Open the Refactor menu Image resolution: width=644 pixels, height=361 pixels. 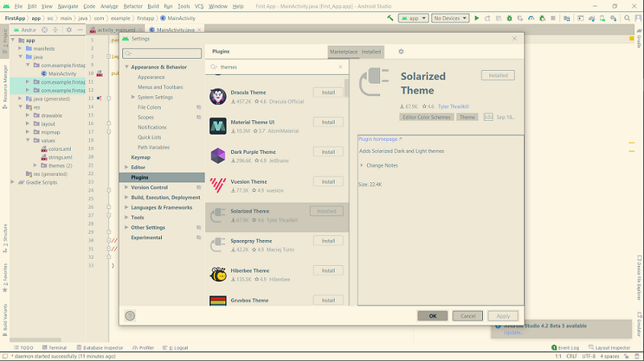pyautogui.click(x=133, y=6)
